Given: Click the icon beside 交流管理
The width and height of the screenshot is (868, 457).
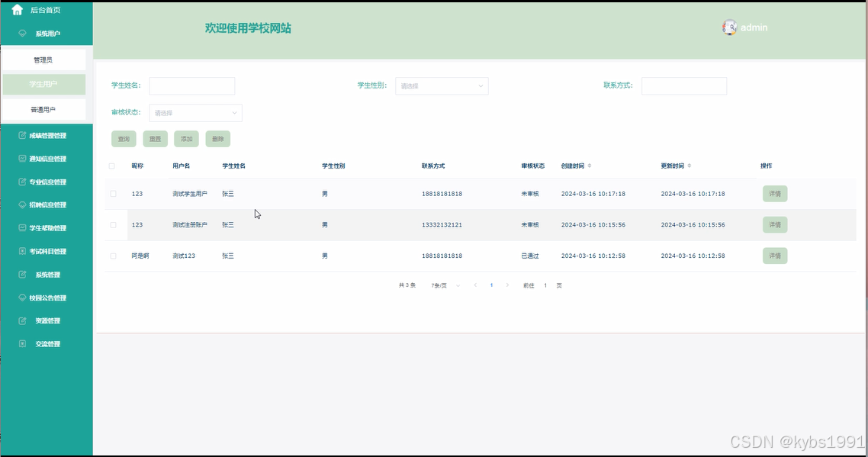Looking at the screenshot, I should [x=22, y=344].
